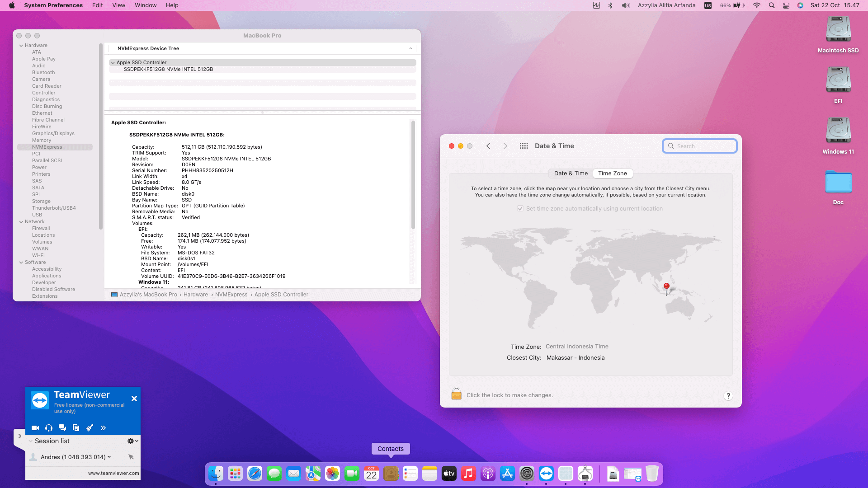Image resolution: width=868 pixels, height=488 pixels.
Task: Click the remote cursor icon beside Andres
Action: tap(131, 457)
